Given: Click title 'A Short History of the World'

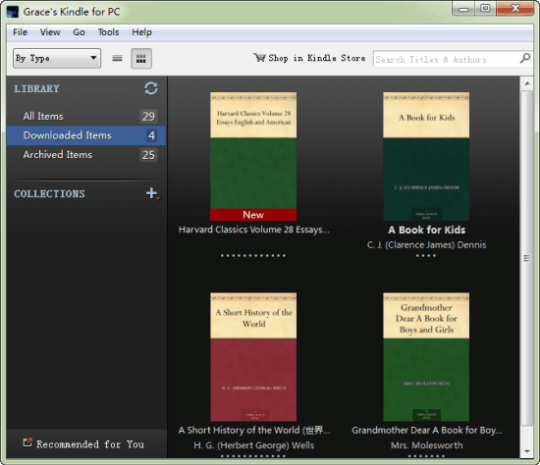Looking at the screenshot, I should pos(254,430).
